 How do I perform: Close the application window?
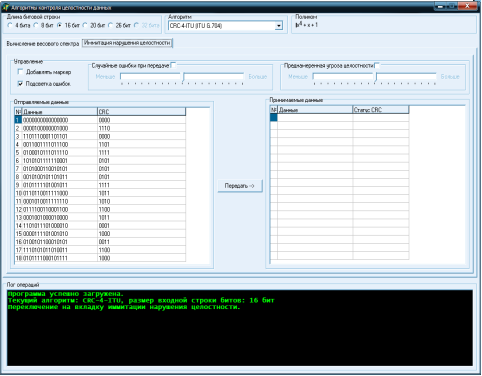click(467, 6)
